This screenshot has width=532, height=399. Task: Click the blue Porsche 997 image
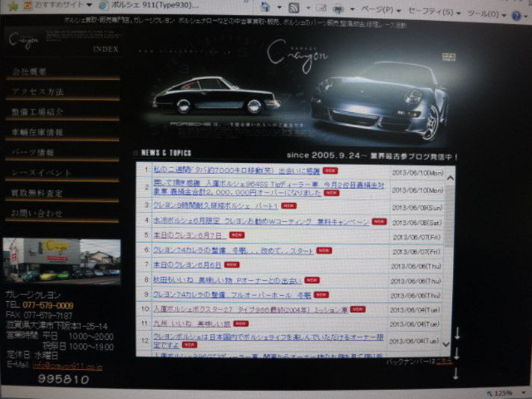pyautogui.click(x=380, y=101)
